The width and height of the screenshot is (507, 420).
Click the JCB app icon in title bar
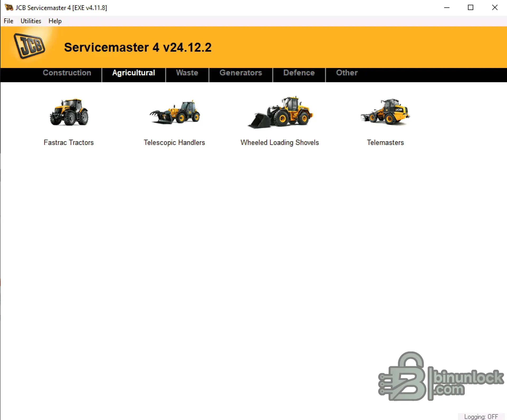coord(9,8)
